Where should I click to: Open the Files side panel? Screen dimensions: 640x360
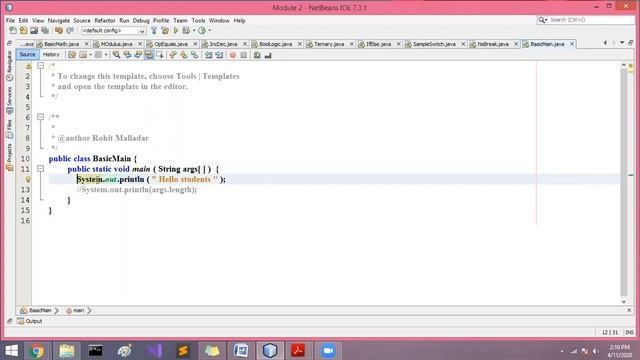pos(9,129)
